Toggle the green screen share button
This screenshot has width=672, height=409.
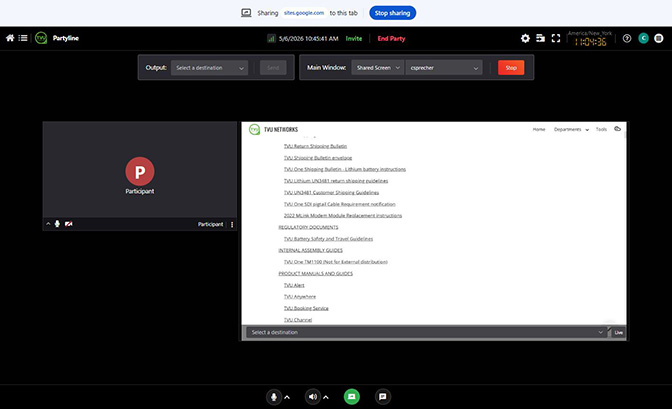click(x=351, y=397)
